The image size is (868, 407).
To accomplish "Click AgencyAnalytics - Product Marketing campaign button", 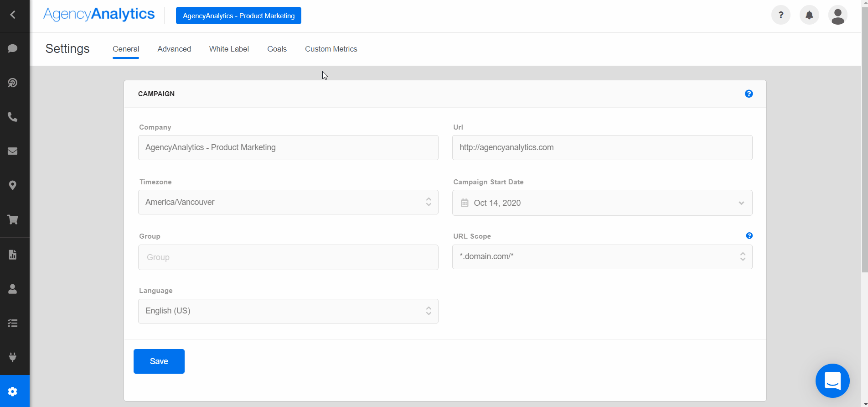I will point(238,16).
